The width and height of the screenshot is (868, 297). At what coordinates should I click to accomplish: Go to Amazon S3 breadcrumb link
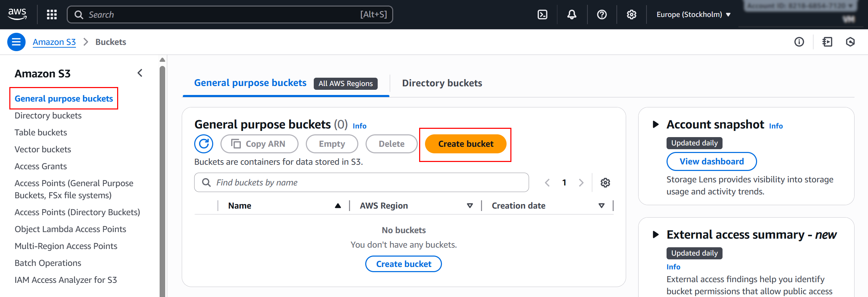tap(54, 42)
